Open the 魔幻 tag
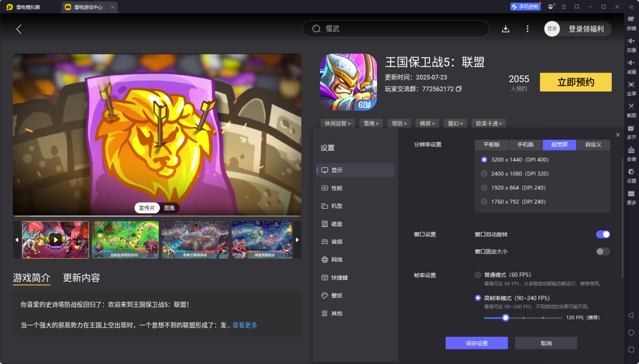 coord(454,123)
